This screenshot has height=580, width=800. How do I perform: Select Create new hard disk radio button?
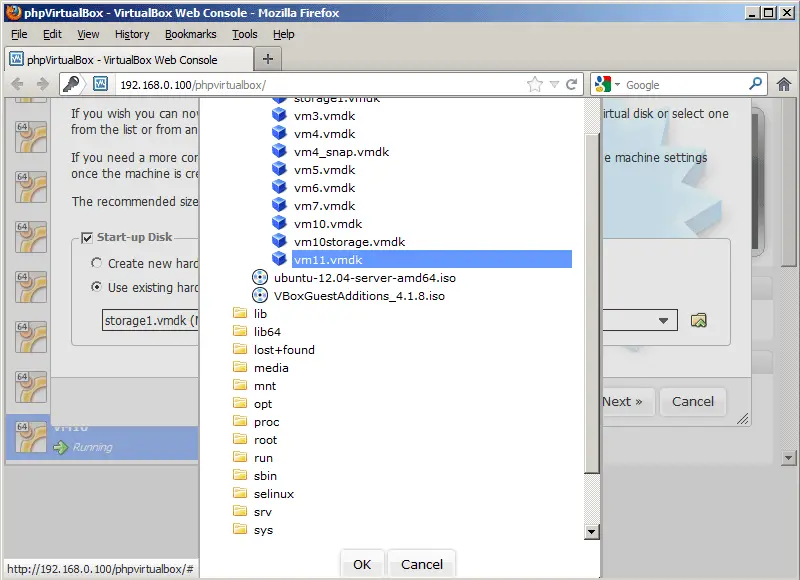coord(96,263)
